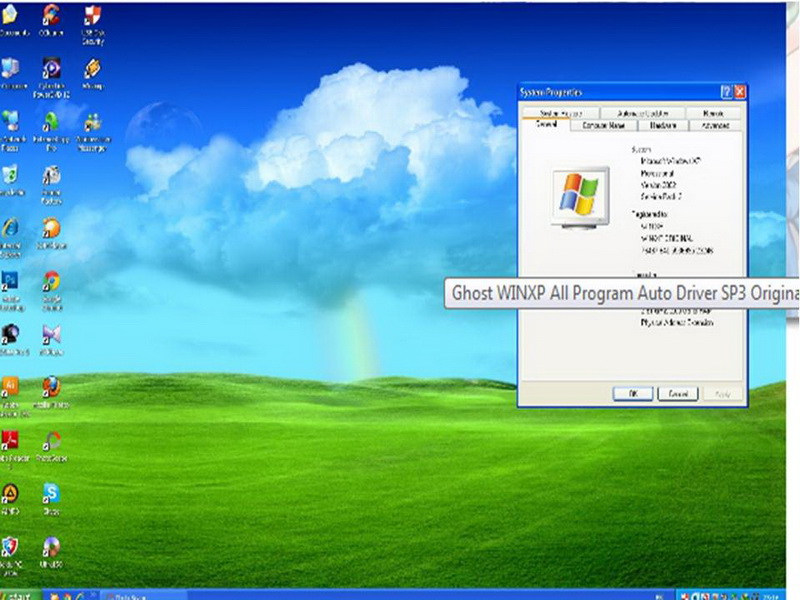Click the System Properties help question-mark button
800x600 pixels.
pos(726,92)
